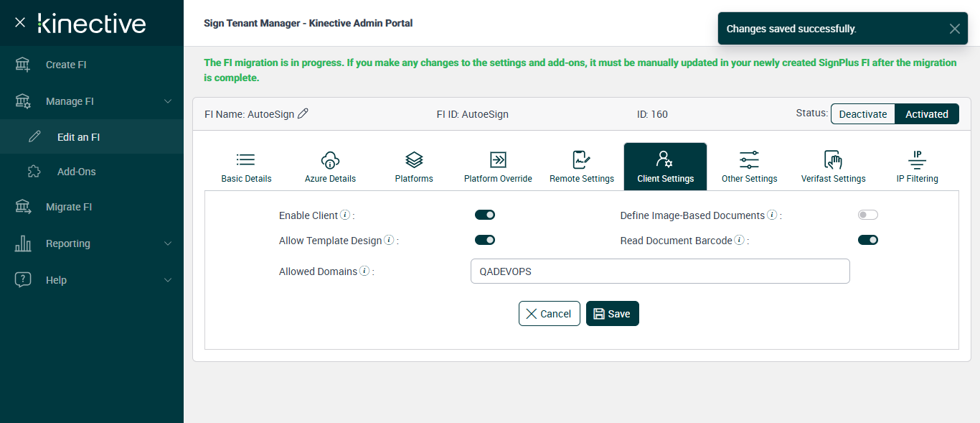Click info icon for Read Document Barcode

[739, 240]
